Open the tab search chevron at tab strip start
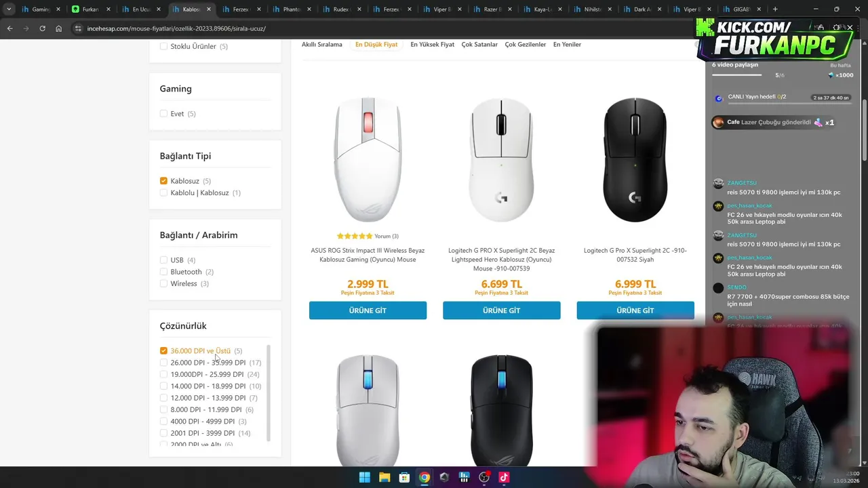The height and width of the screenshot is (488, 868). [9, 9]
